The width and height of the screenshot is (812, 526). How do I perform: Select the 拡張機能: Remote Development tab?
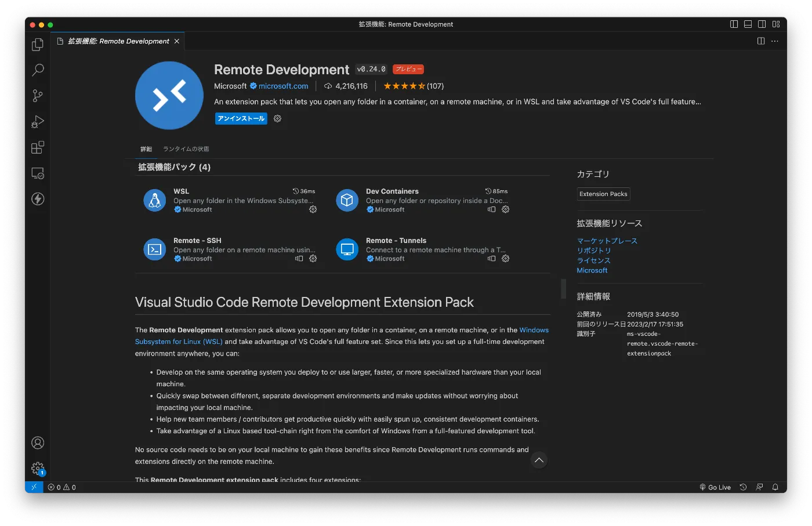click(x=118, y=41)
